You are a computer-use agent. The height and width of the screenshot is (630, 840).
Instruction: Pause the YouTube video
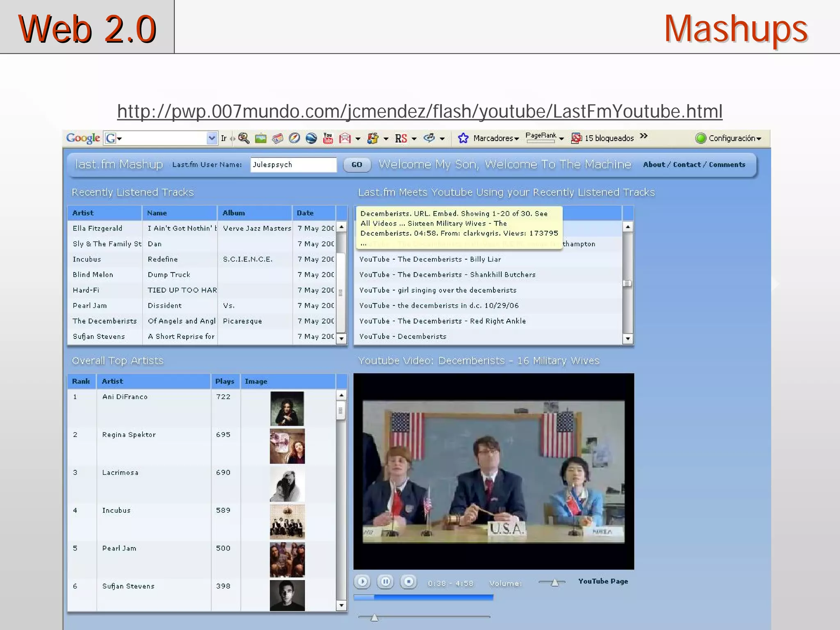pos(385,582)
